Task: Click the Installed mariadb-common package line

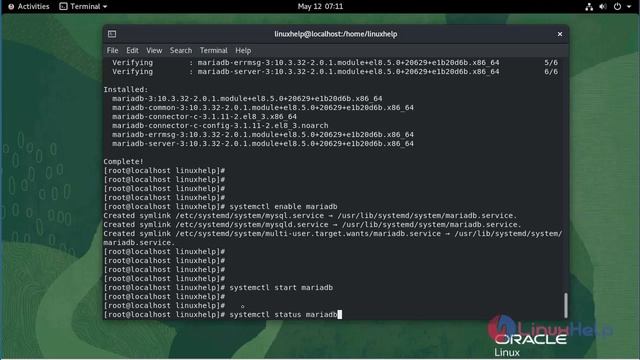Action: pyautogui.click(x=263, y=108)
